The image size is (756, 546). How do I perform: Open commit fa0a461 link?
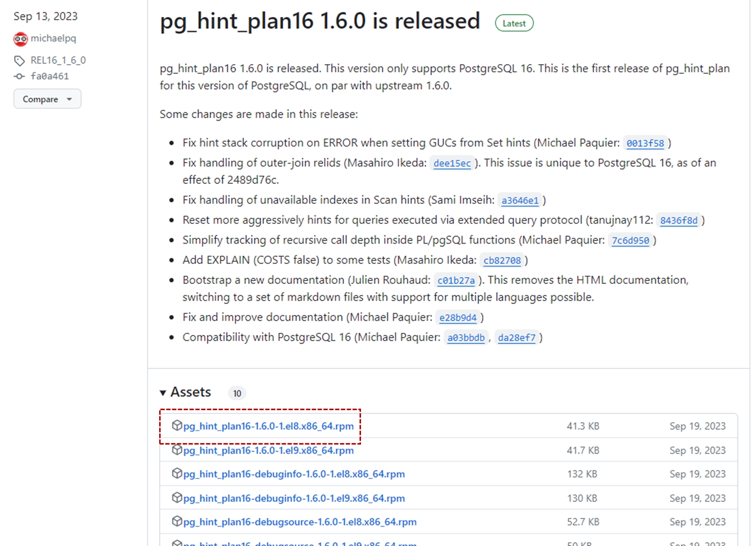[50, 76]
